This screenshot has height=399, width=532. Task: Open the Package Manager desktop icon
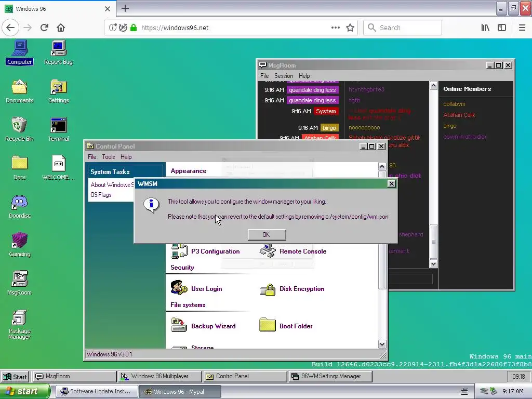click(19, 324)
